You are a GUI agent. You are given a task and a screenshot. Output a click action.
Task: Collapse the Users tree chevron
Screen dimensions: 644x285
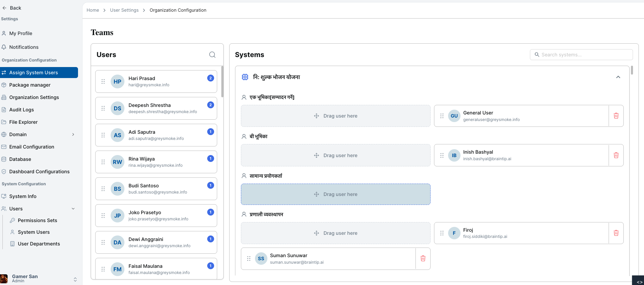click(x=73, y=209)
